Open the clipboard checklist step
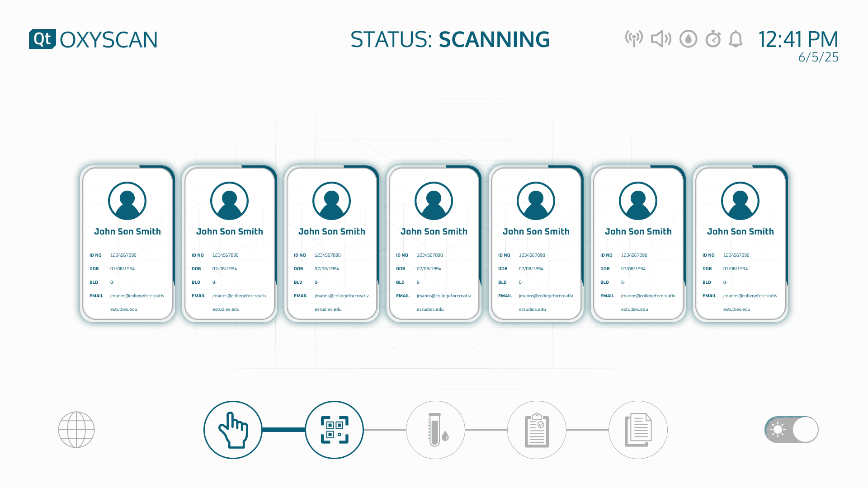Screen dimensions: 868x488 (537, 430)
